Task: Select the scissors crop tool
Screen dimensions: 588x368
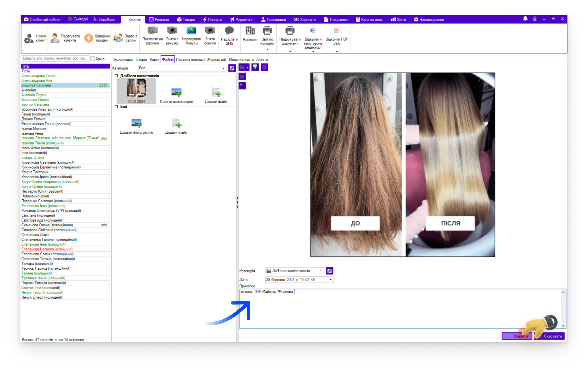Action: (242, 86)
